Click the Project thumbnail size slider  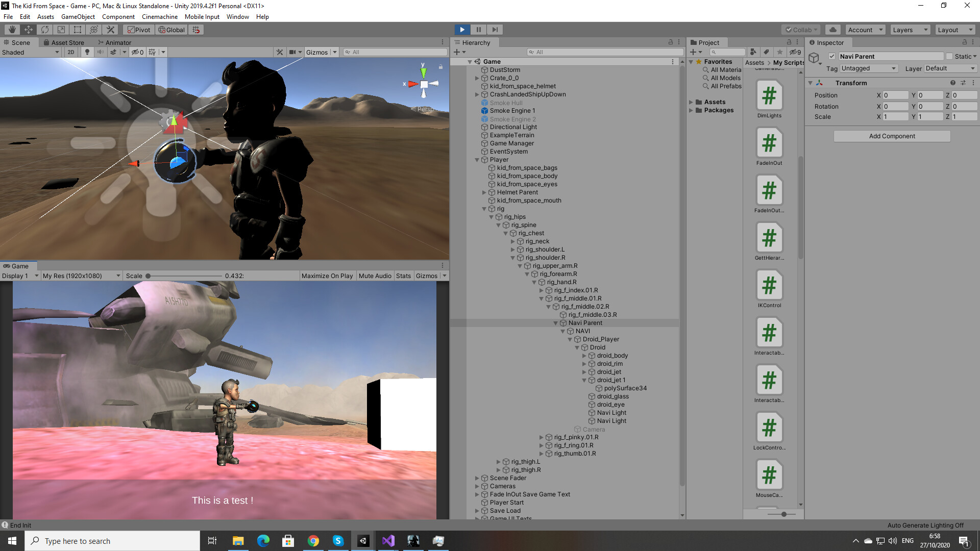pos(784,514)
